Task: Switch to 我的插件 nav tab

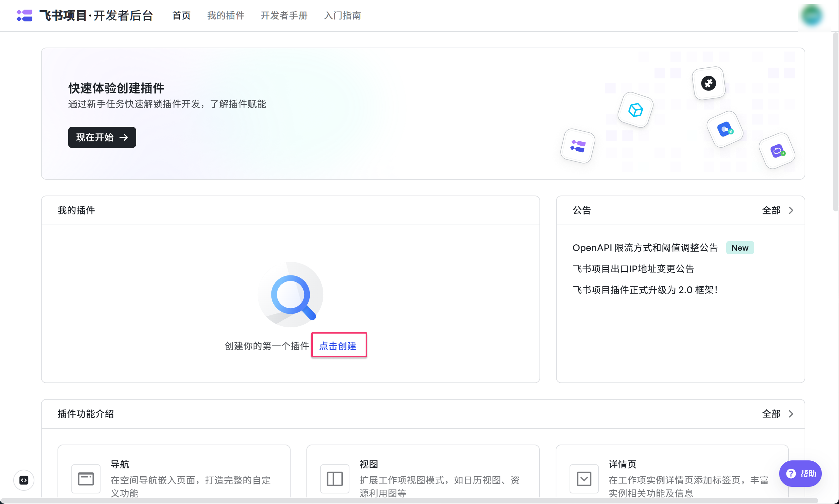Action: pos(226,16)
